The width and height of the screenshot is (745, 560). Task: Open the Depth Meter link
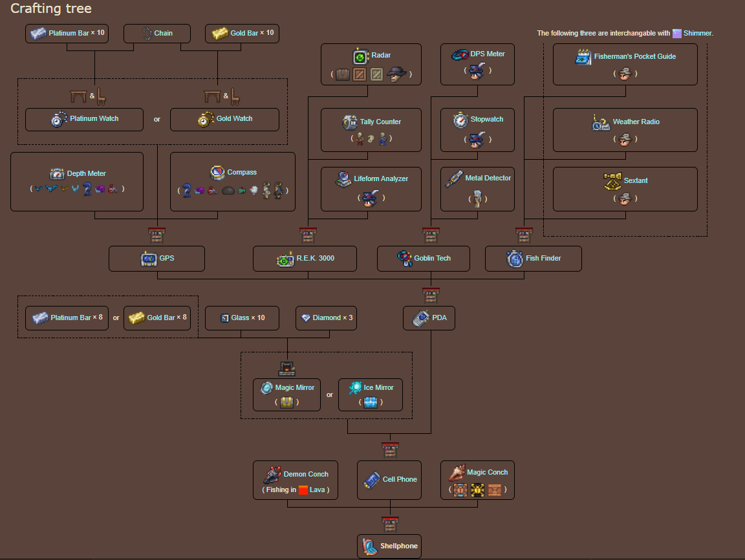click(86, 174)
